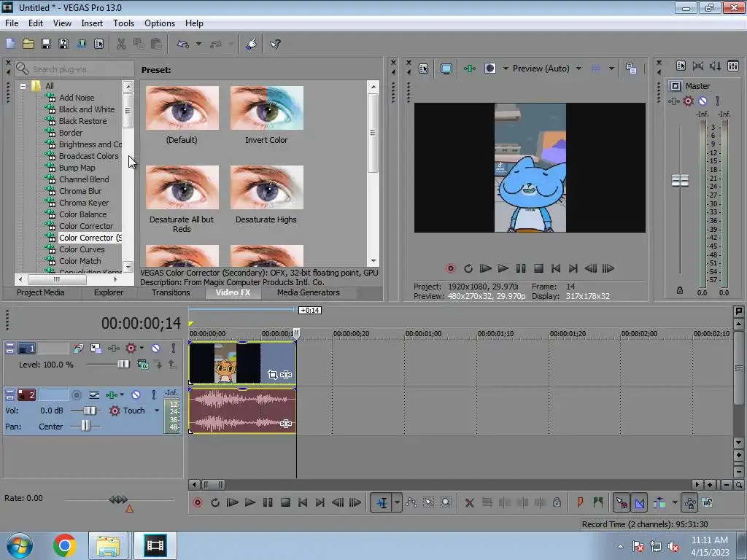
Task: Select the Envelope Edit tool in timeline toolbar
Action: pos(411,502)
